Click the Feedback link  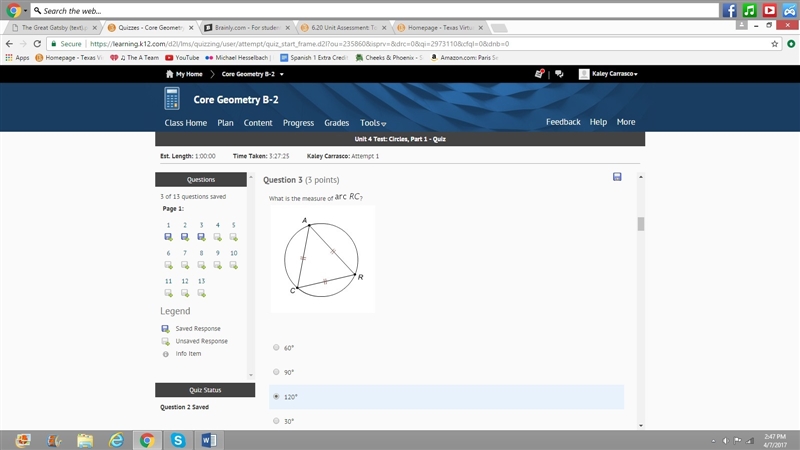(x=563, y=122)
